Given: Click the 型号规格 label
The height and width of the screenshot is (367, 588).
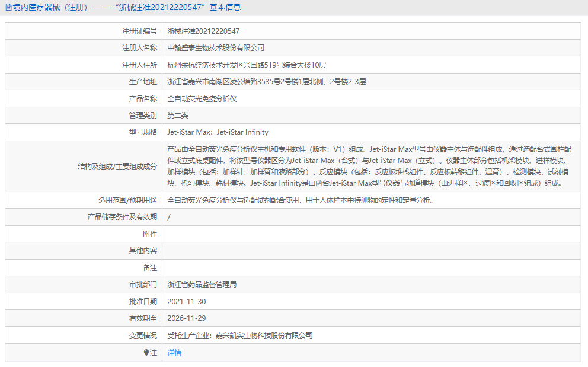Looking at the screenshot, I should [143, 132].
